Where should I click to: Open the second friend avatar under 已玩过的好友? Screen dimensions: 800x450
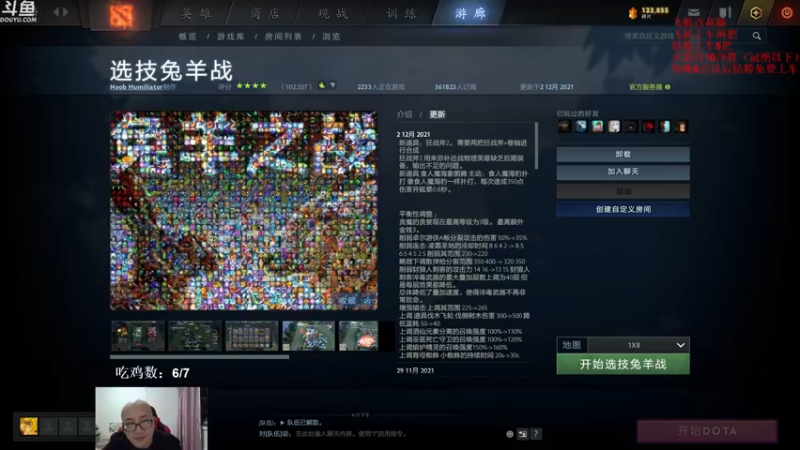581,126
